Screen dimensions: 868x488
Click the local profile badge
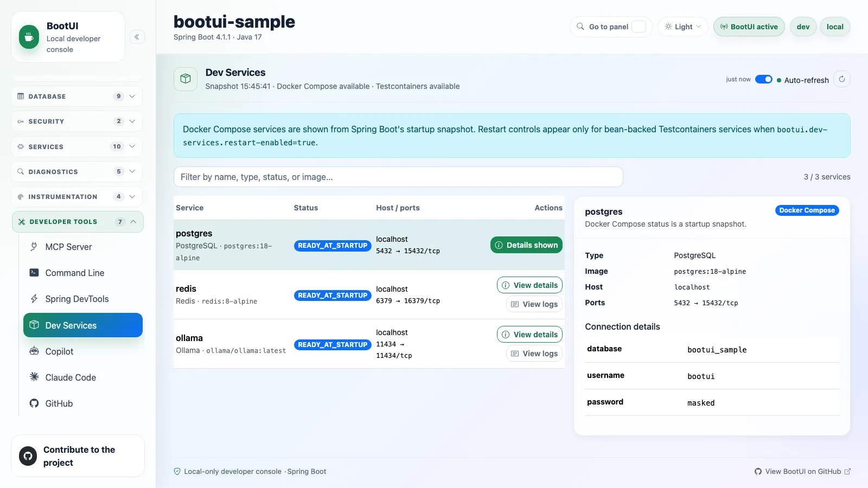(835, 27)
